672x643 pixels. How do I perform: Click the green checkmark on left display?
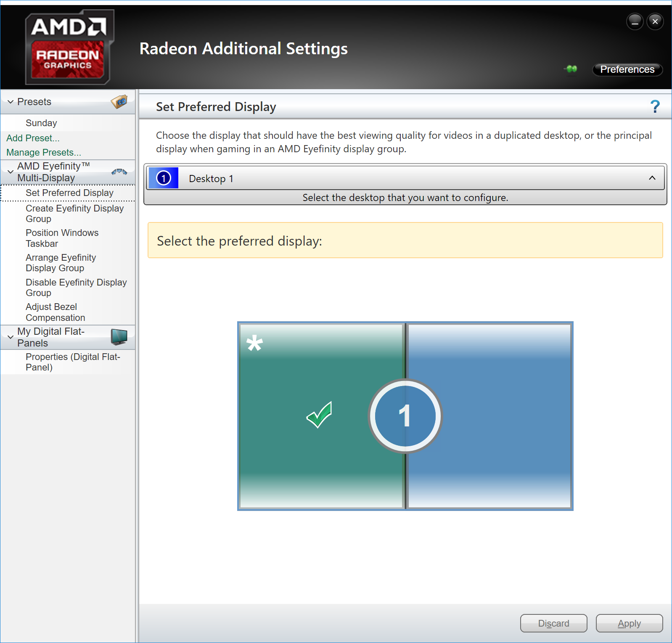point(319,415)
